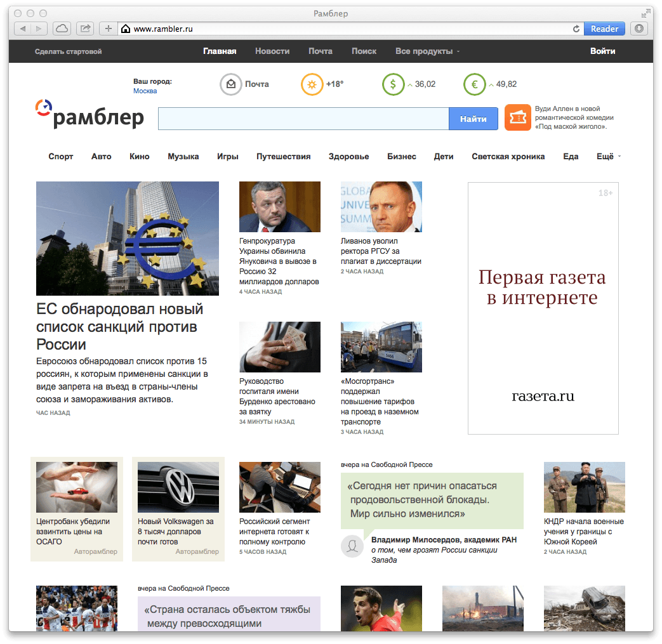
Task: Open Новый Volkswagen article thumbnail
Action: [178, 487]
